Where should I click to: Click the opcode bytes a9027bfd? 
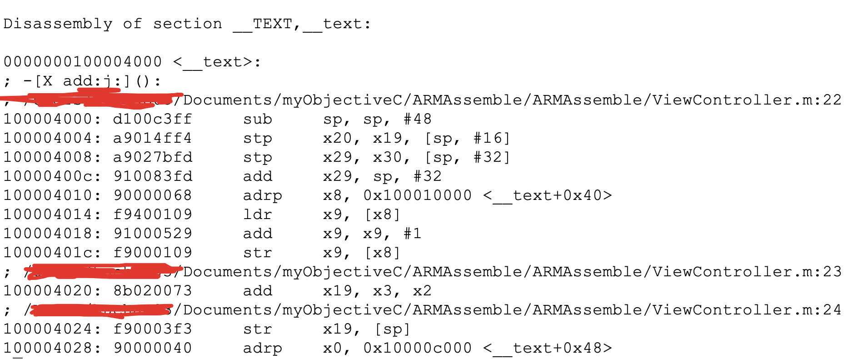click(153, 157)
